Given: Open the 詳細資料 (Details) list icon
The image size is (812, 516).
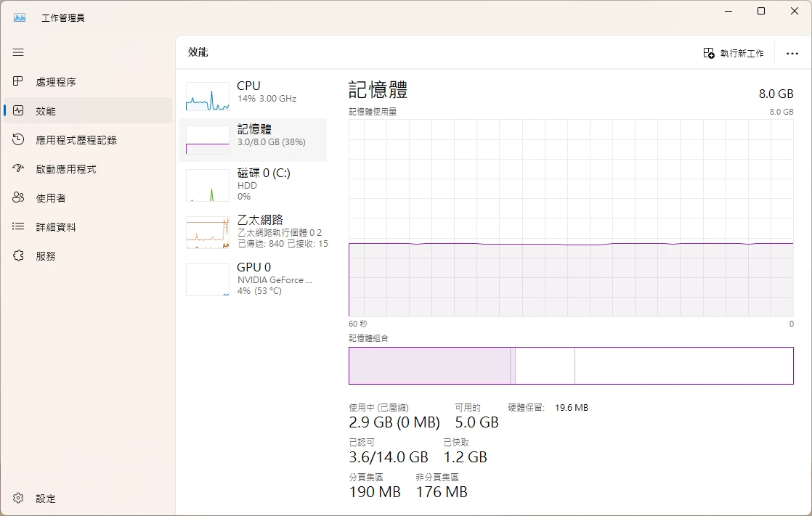Looking at the screenshot, I should tap(19, 227).
